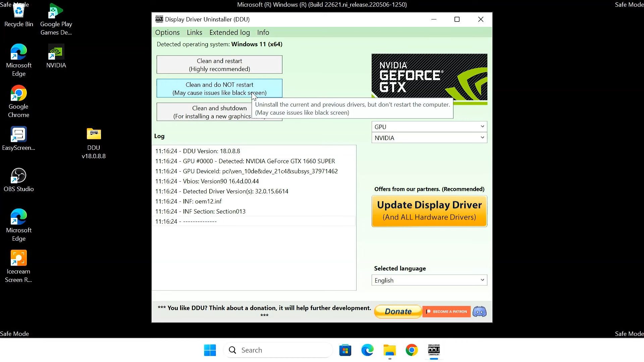Select the OBS Studio desktop icon
This screenshot has height=362, width=644.
pos(19,180)
